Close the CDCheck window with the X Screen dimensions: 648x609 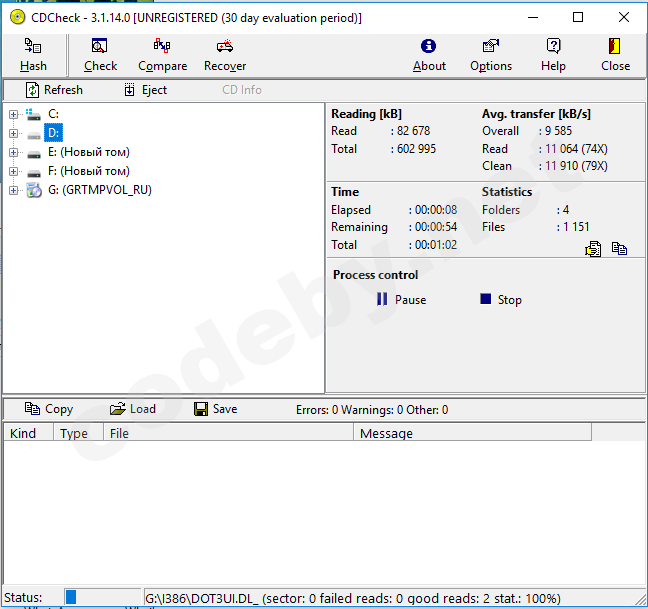(x=624, y=17)
